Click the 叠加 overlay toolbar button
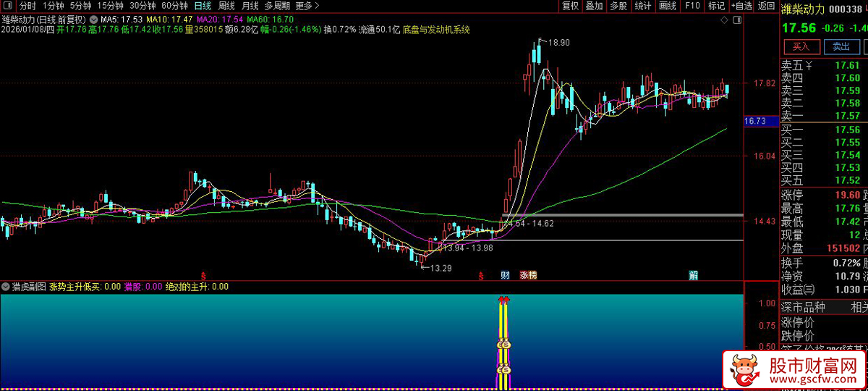The width and height of the screenshot is (868, 391). click(594, 6)
